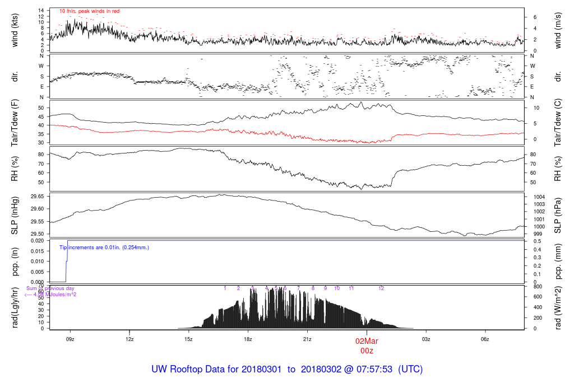
Task: Click the purple '1' hour marker in radiation panel
Action: coord(225,288)
